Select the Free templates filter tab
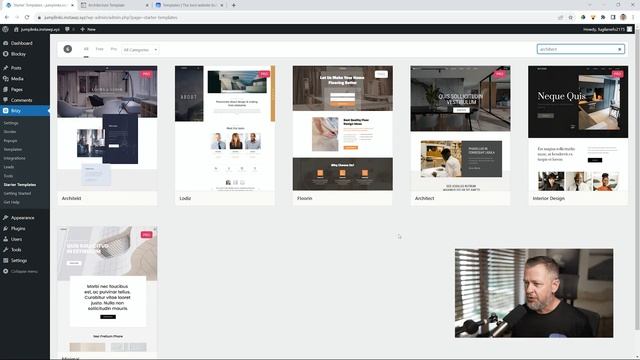640x360 pixels. pyautogui.click(x=99, y=49)
